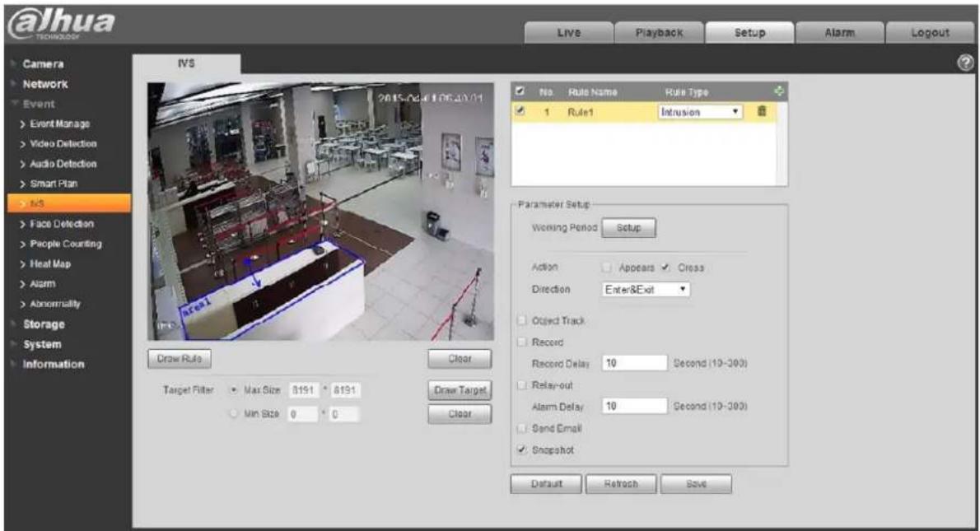Select the Max Size radio button
This screenshot has width=980, height=531.
[x=235, y=390]
